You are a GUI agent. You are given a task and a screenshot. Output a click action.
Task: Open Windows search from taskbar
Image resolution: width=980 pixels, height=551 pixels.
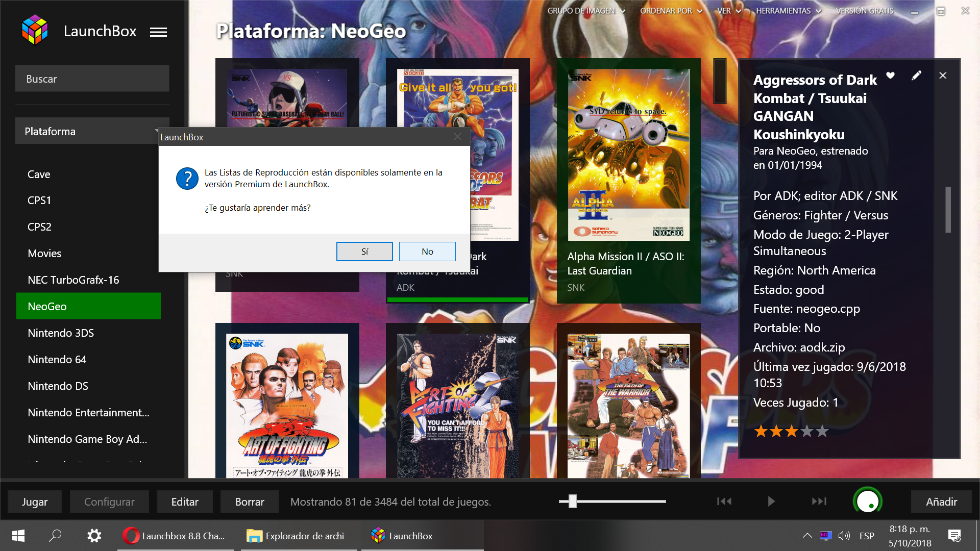(55, 536)
